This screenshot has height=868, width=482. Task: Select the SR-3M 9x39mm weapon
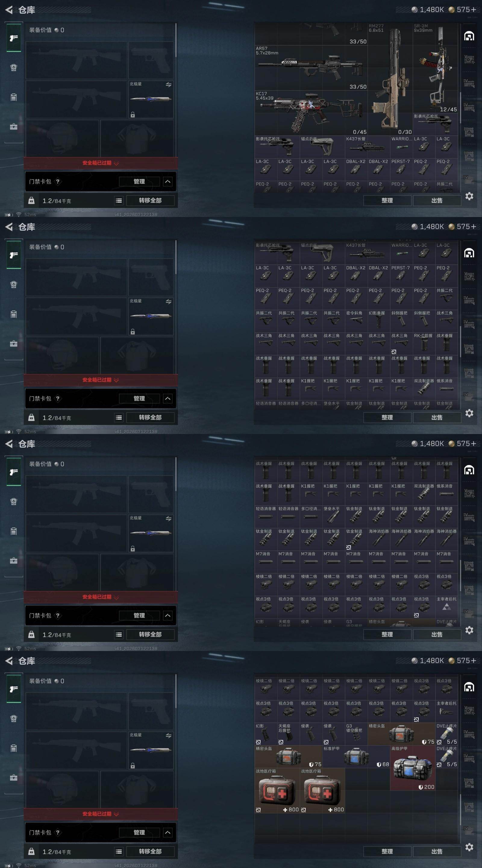tap(435, 68)
